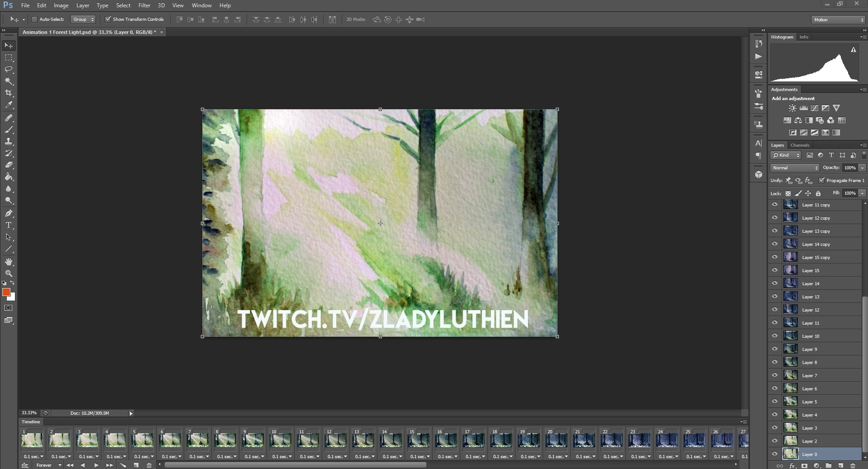Select the Lasso tool
The height and width of the screenshot is (469, 868).
coord(9,69)
